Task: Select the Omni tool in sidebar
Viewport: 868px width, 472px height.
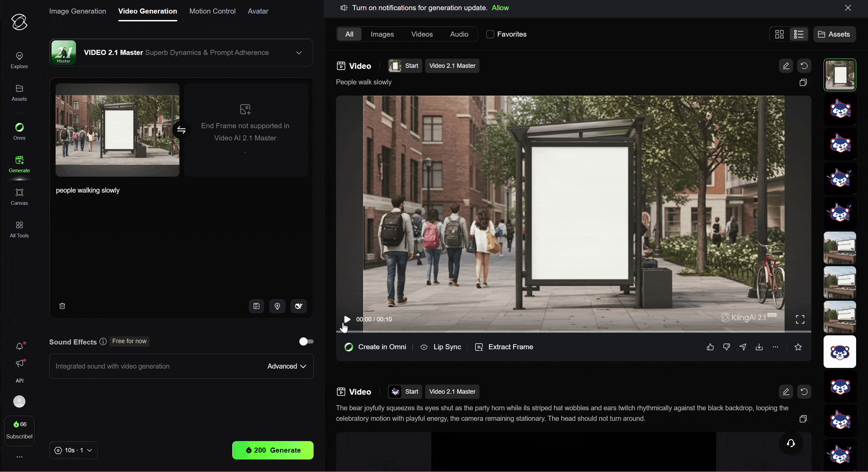Action: click(19, 131)
